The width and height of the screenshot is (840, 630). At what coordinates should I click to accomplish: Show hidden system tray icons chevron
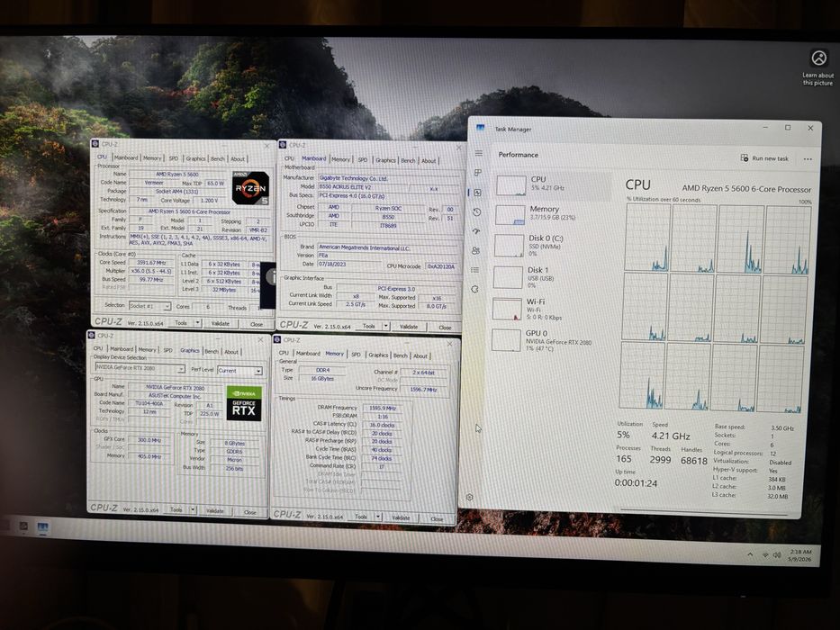click(749, 554)
